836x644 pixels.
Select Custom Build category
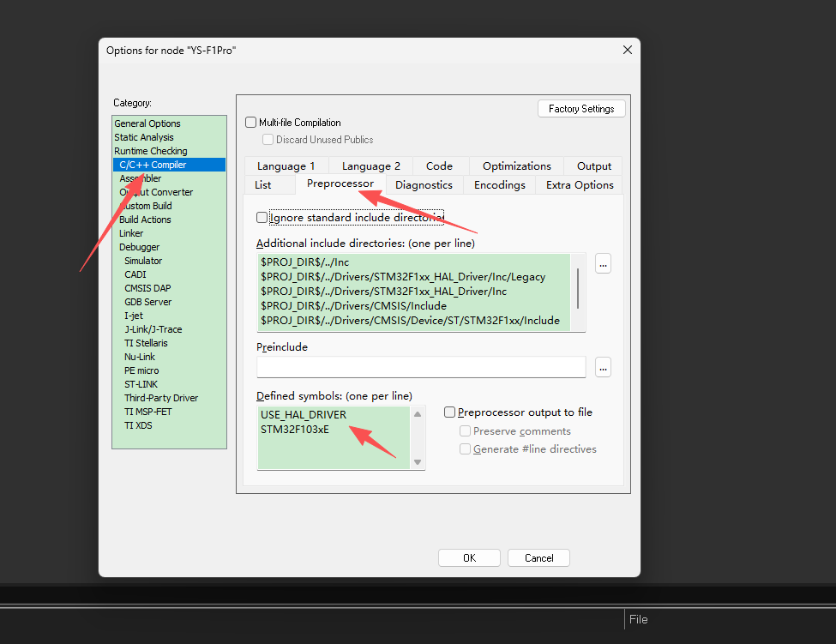pyautogui.click(x=169, y=207)
